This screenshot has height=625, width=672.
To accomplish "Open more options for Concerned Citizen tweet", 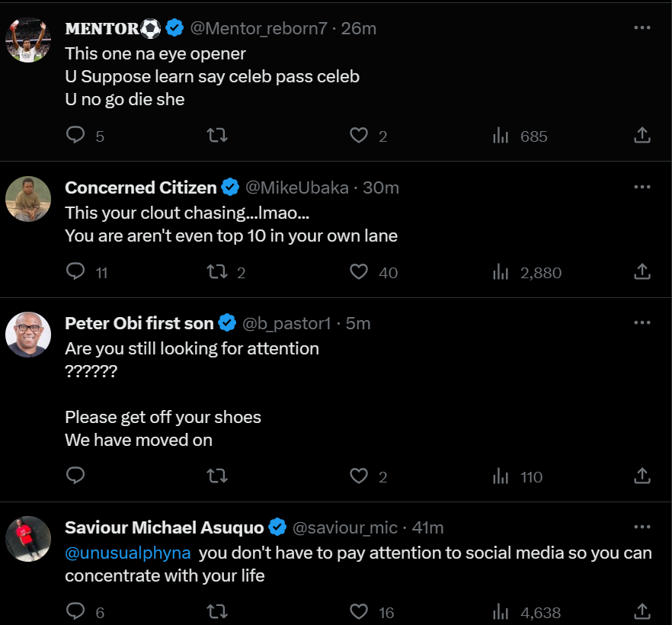I will coord(642,187).
